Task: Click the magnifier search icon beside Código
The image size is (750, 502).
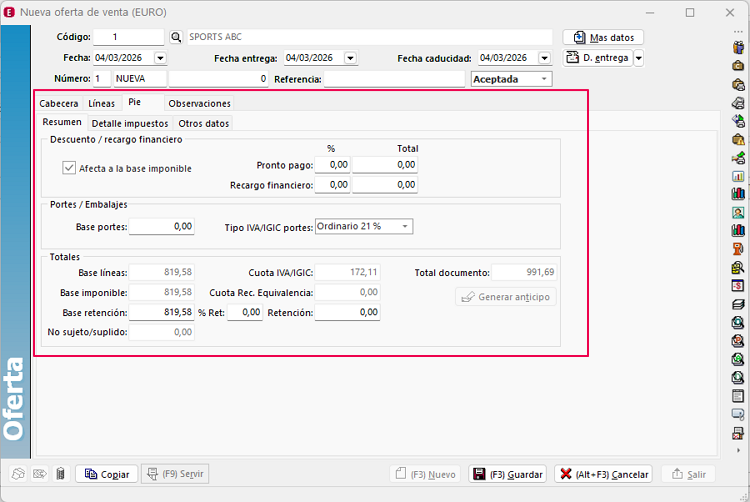Action: 176,37
